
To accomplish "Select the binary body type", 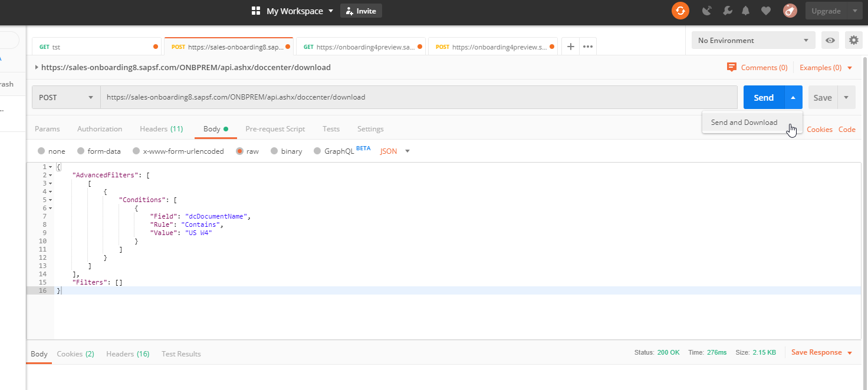I will tap(274, 151).
